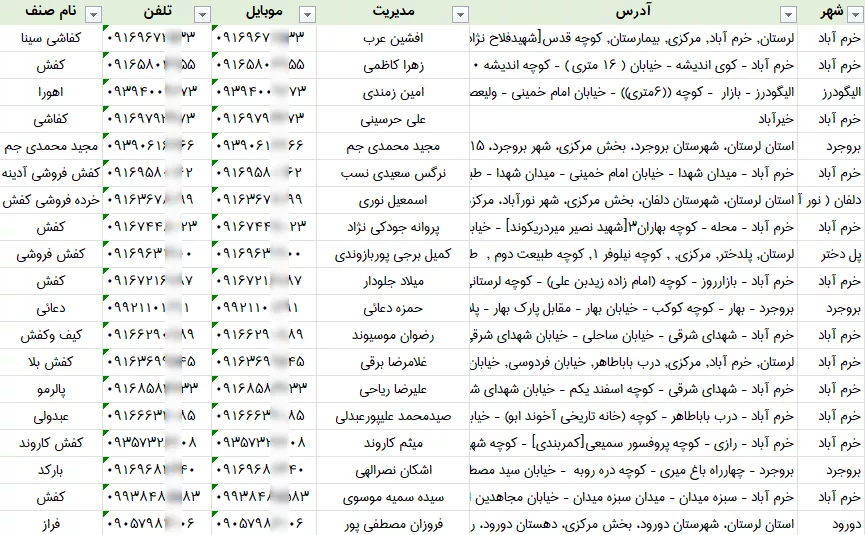Select بروجرد city cell in اشکان نصرالهی row
Viewport: 865px width, 535px height.
point(832,470)
